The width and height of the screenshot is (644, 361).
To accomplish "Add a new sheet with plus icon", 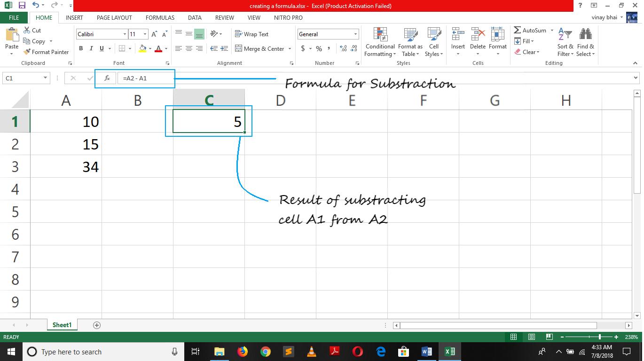I will click(x=97, y=325).
